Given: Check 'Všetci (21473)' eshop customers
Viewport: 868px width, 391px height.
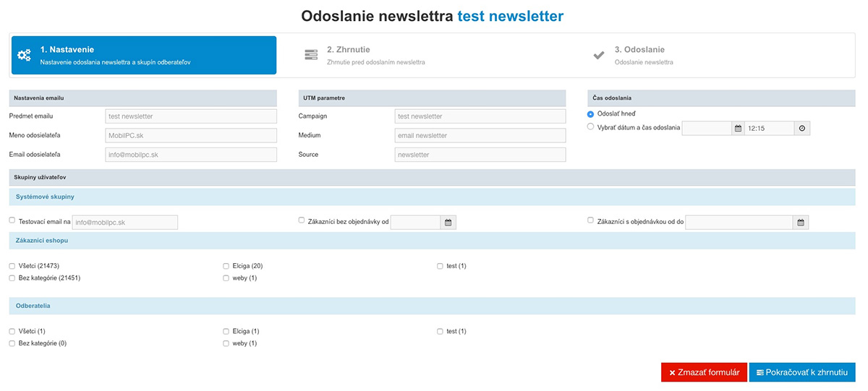Looking at the screenshot, I should click(x=12, y=266).
